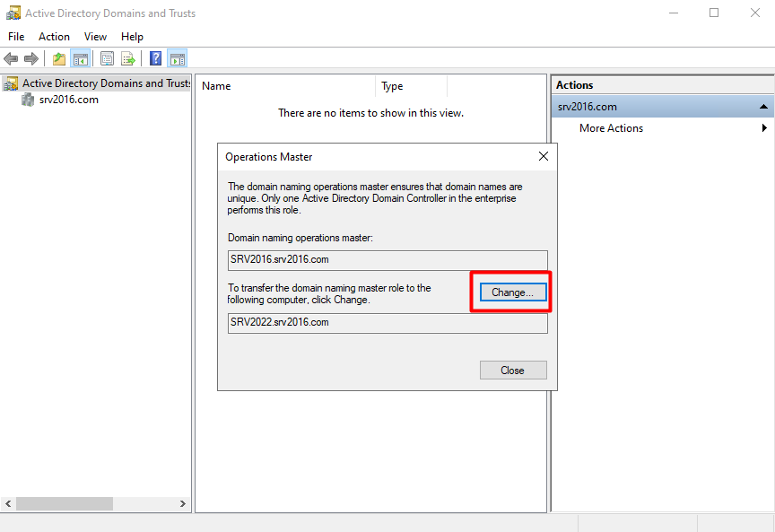The image size is (775, 532).
Task: Click the srv2016.com header in Actions pane
Action: click(662, 107)
